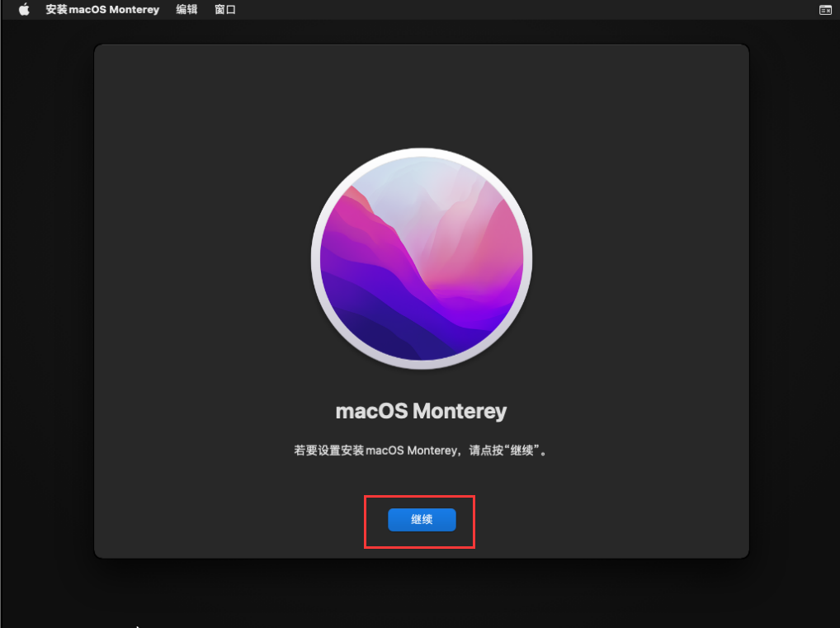Open the 窗口 menu
The image size is (840, 628).
(x=224, y=9)
